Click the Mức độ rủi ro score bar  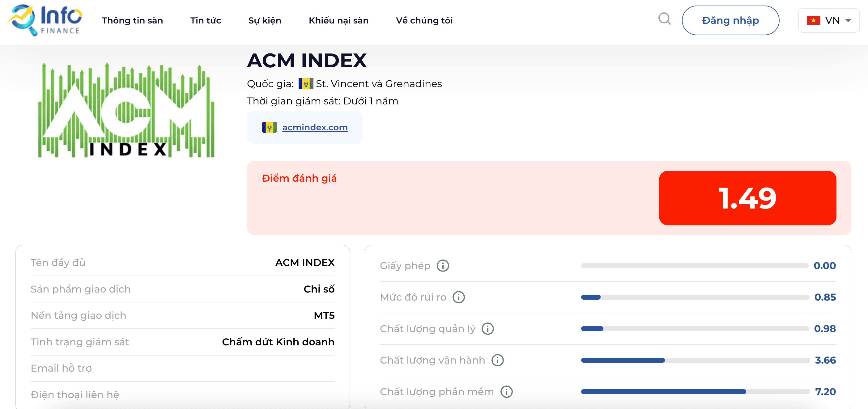695,297
